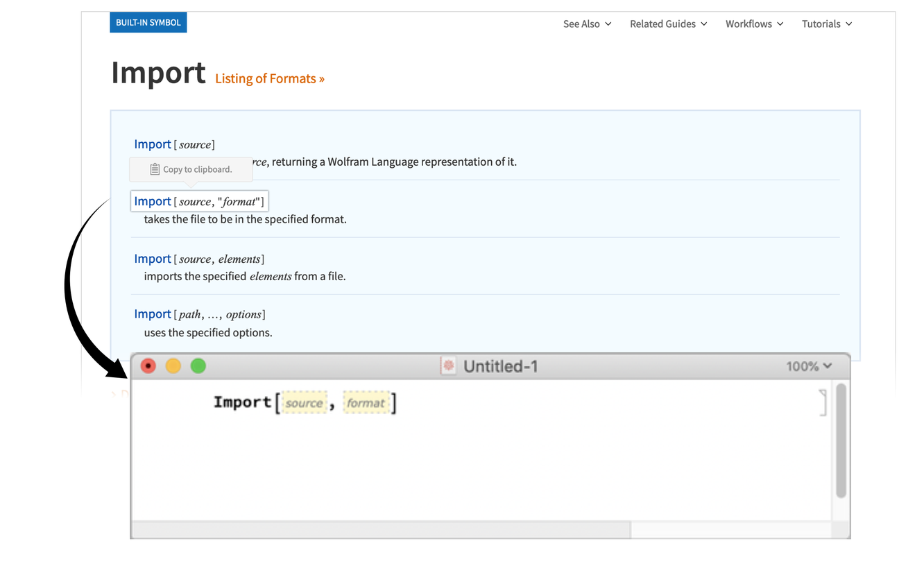The width and height of the screenshot is (924, 577).
Task: Minimize the notebook with the yellow button
Action: pos(173,366)
